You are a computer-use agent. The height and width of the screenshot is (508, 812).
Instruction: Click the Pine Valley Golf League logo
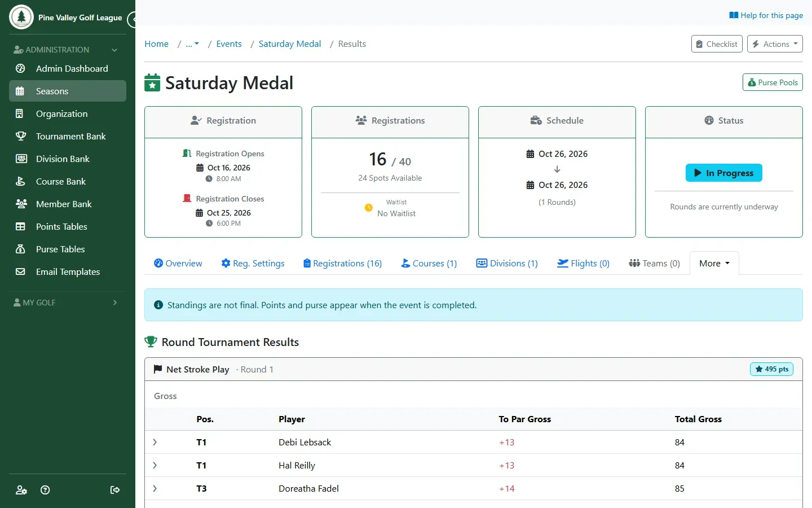21,17
